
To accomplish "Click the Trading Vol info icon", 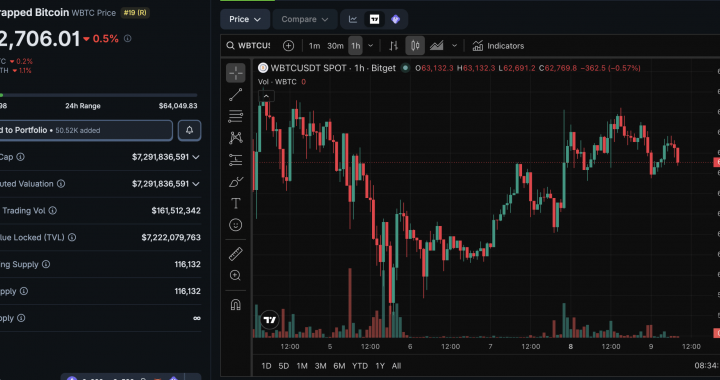I will [x=53, y=211].
